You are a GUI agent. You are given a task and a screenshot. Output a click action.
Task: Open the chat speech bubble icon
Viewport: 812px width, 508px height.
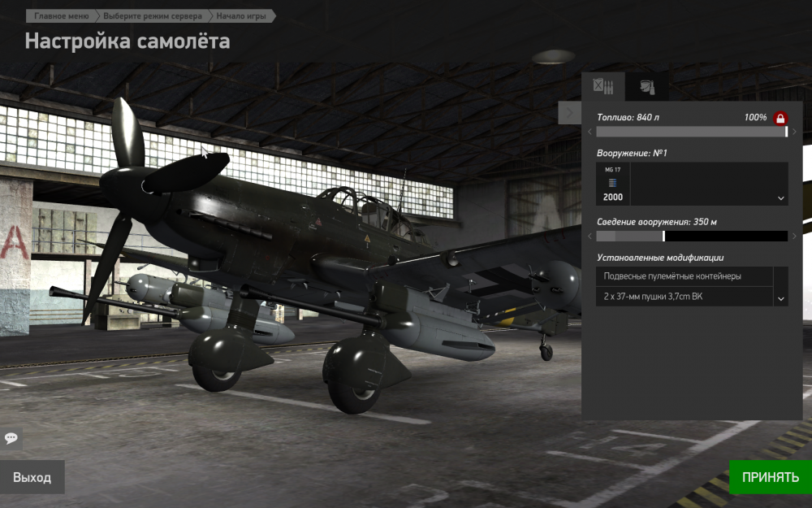pyautogui.click(x=11, y=438)
